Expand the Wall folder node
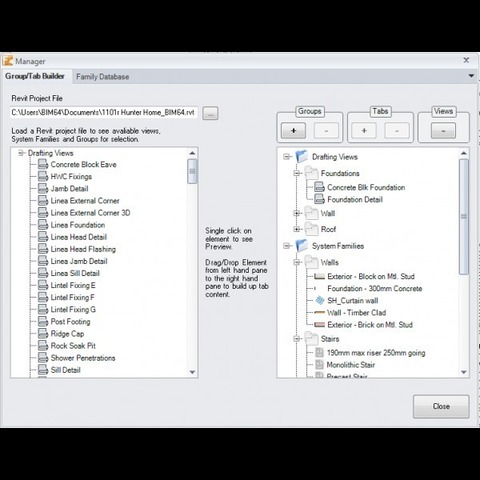480x480 pixels. pos(296,213)
